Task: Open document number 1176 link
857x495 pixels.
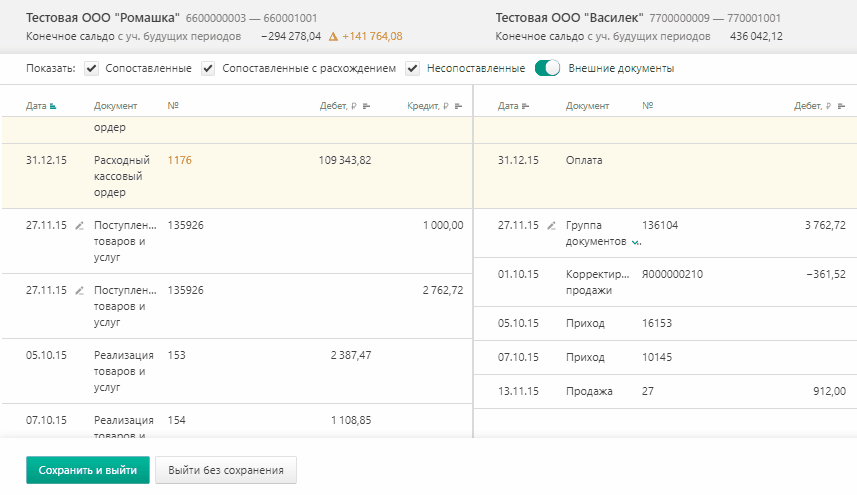Action: [180, 160]
